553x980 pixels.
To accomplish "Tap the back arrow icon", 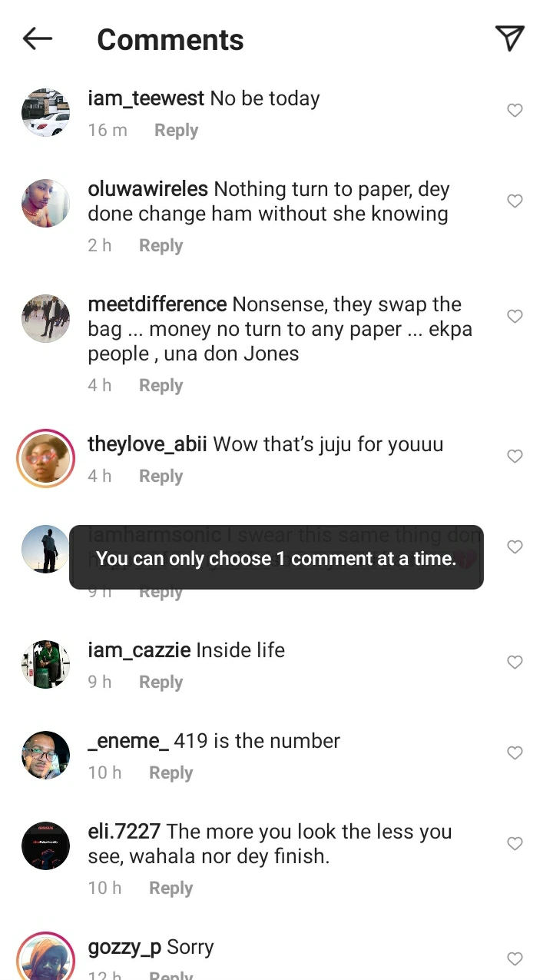I will pyautogui.click(x=37, y=38).
